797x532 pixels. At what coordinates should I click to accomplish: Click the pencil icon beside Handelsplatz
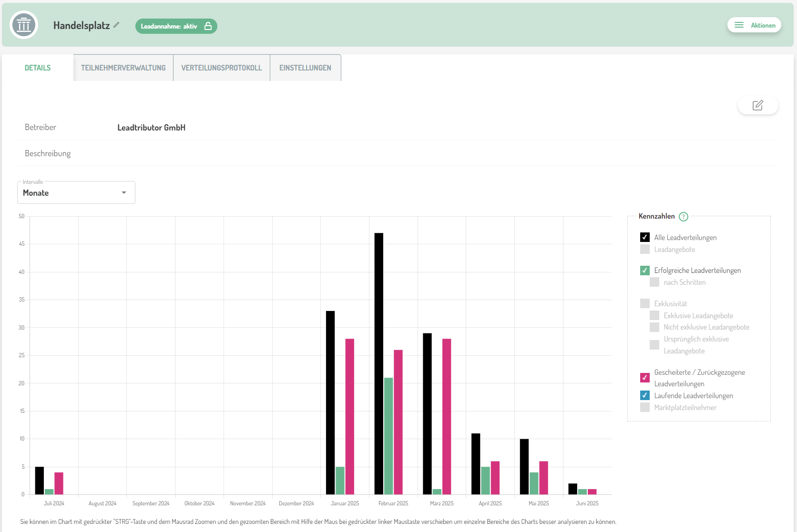tap(116, 25)
